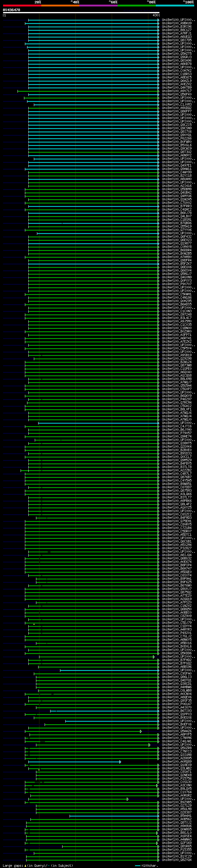
Task: Click hit label UniRef100_P49201
Action: click(x=177, y=633)
